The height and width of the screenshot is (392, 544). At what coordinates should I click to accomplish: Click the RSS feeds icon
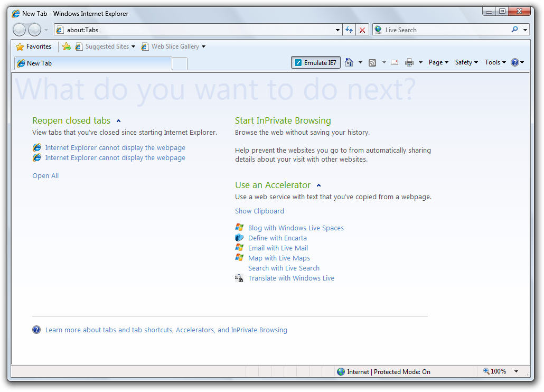click(x=372, y=63)
